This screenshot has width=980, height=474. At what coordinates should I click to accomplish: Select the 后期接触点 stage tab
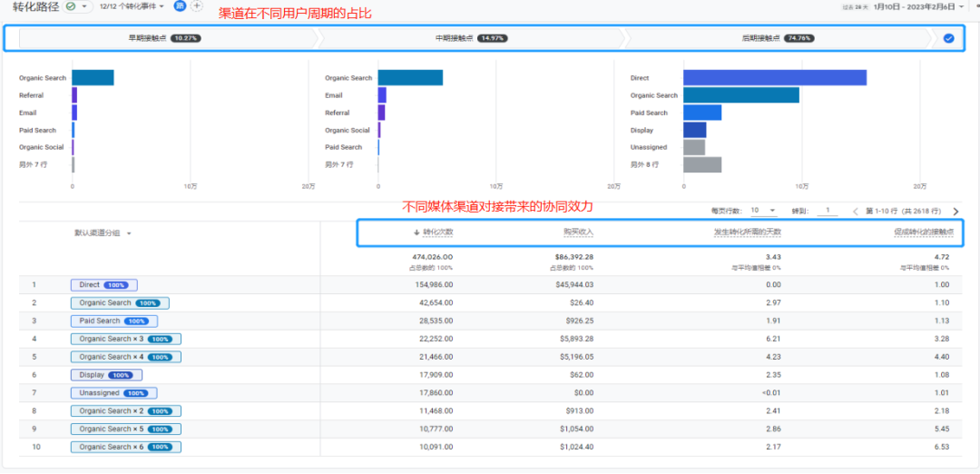pos(779,38)
